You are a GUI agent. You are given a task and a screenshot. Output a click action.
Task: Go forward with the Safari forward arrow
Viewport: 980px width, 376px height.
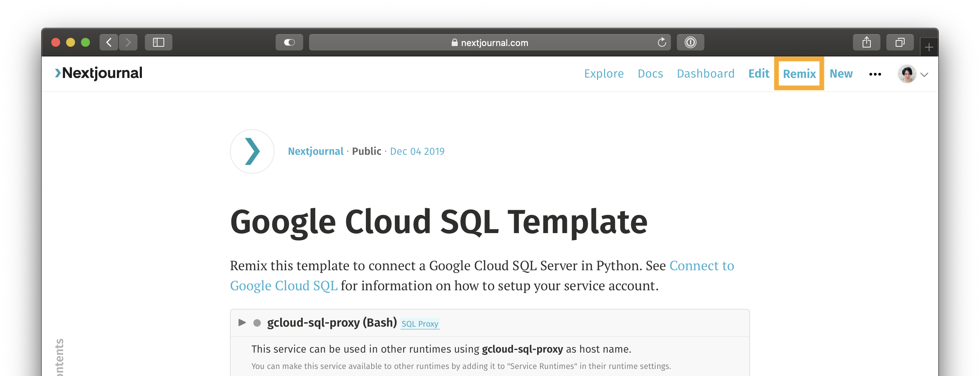pos(128,42)
